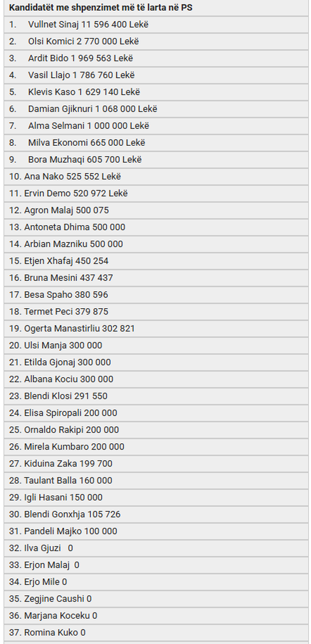Select the Erjon Malaj row

[155, 565]
